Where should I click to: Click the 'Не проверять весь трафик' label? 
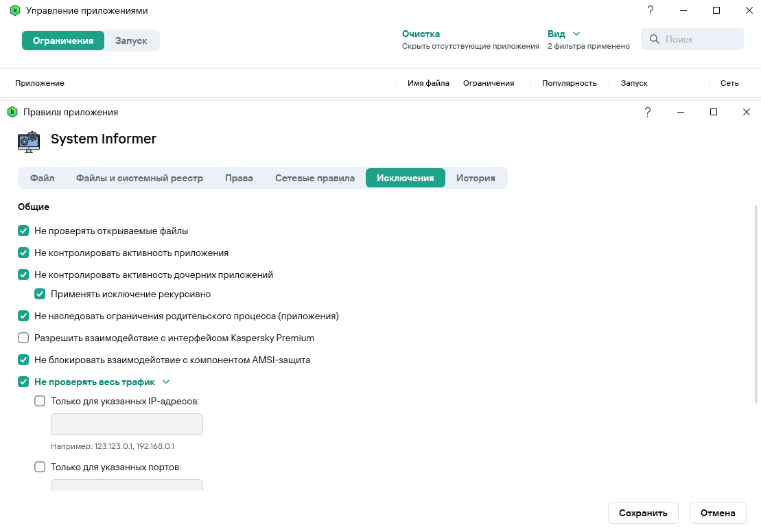pyautogui.click(x=95, y=382)
